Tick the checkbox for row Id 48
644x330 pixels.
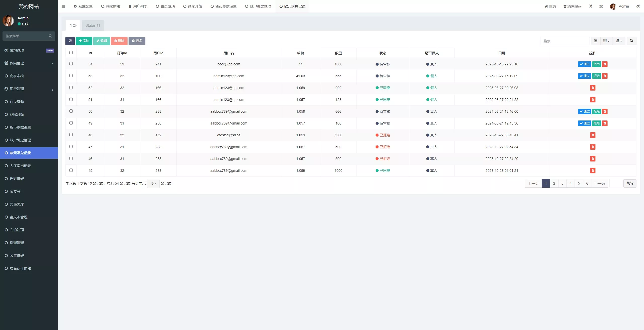tap(71, 135)
